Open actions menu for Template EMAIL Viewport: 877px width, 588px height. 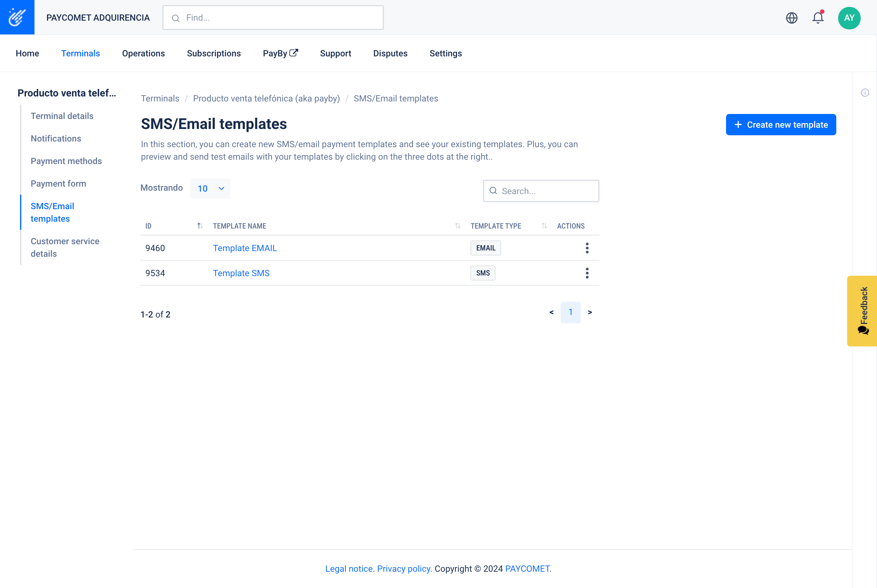tap(587, 248)
